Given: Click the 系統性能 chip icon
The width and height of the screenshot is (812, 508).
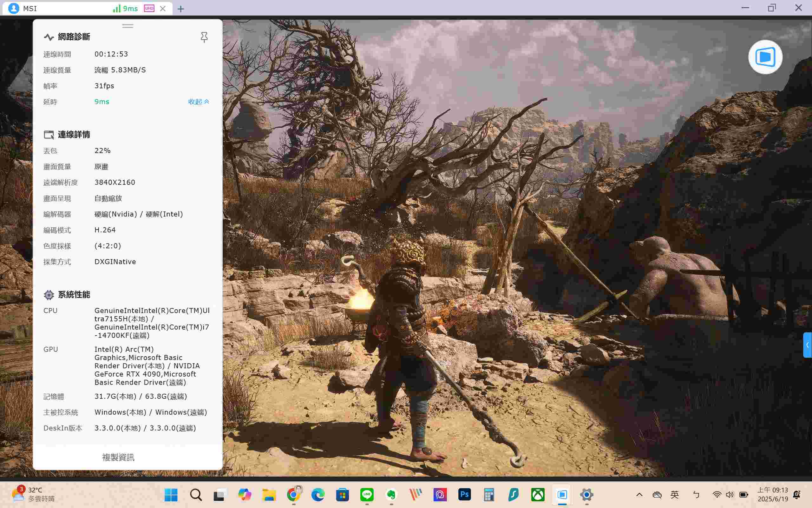Looking at the screenshot, I should [49, 295].
